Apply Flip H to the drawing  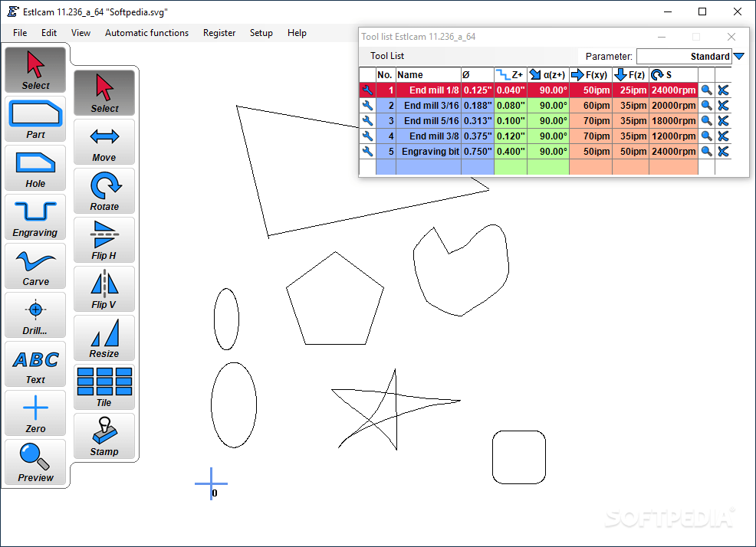point(104,240)
